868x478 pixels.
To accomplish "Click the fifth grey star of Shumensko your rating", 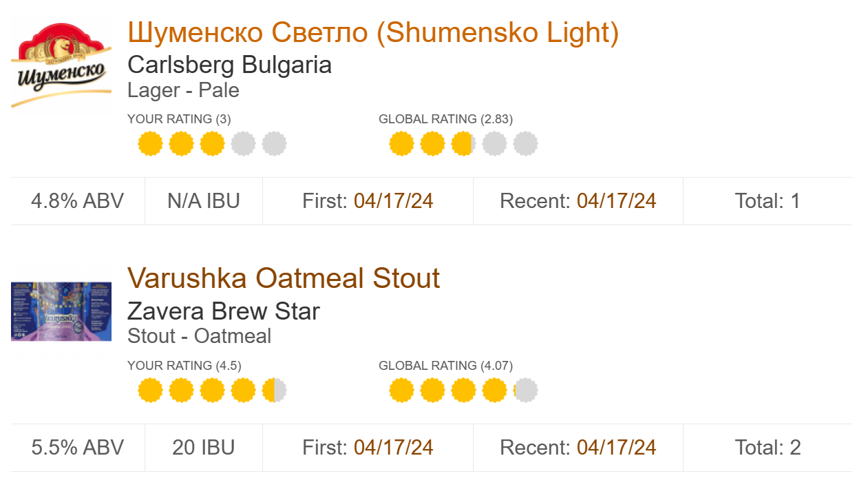I will [x=274, y=144].
